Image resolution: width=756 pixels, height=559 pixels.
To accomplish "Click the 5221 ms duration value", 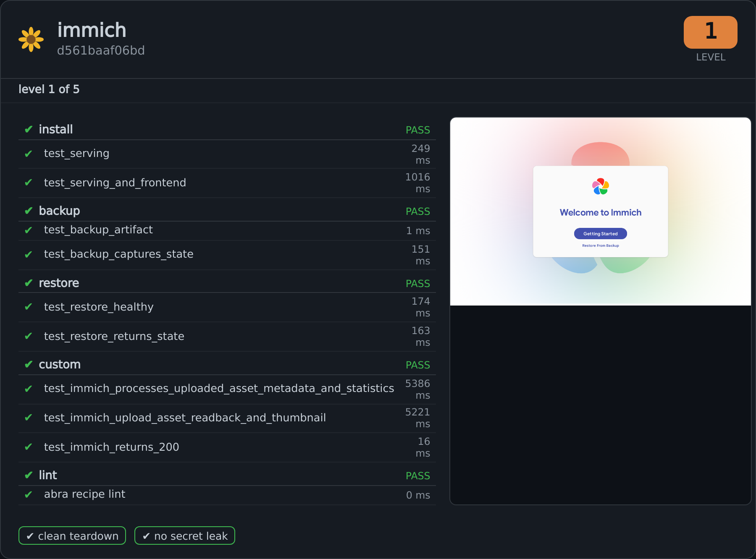I will [x=418, y=418].
